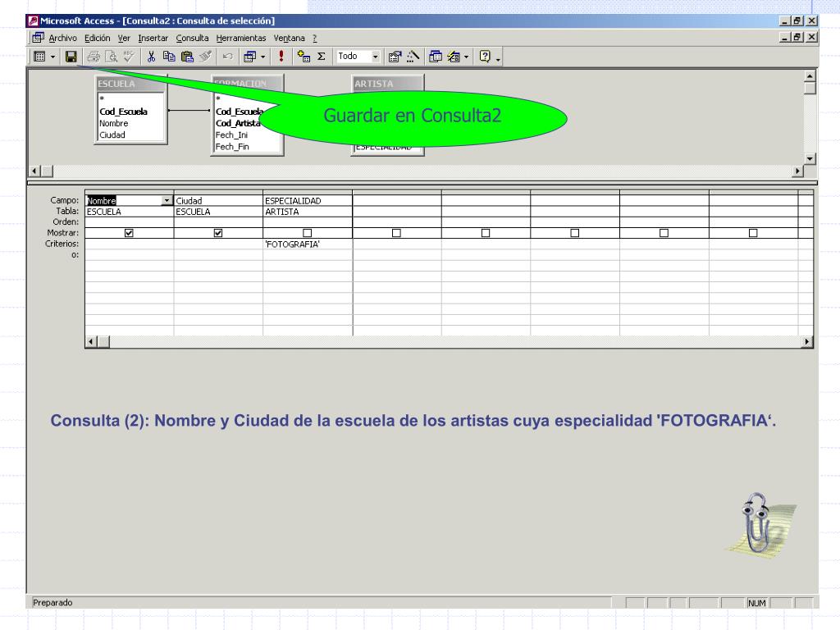Click the Database Window icon
Screen dimensions: 840x630
pos(436,57)
